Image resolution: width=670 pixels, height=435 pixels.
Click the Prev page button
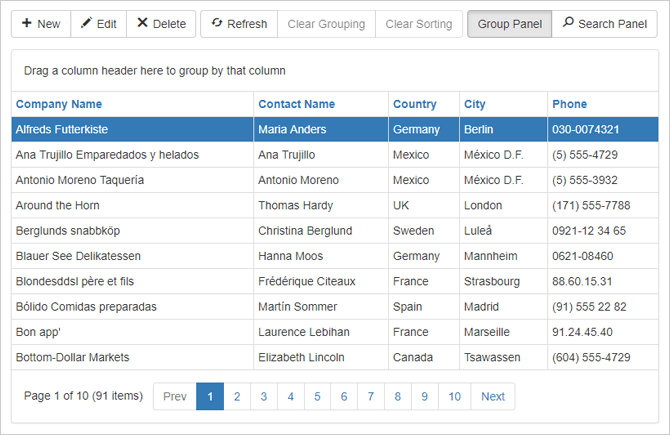(x=175, y=397)
